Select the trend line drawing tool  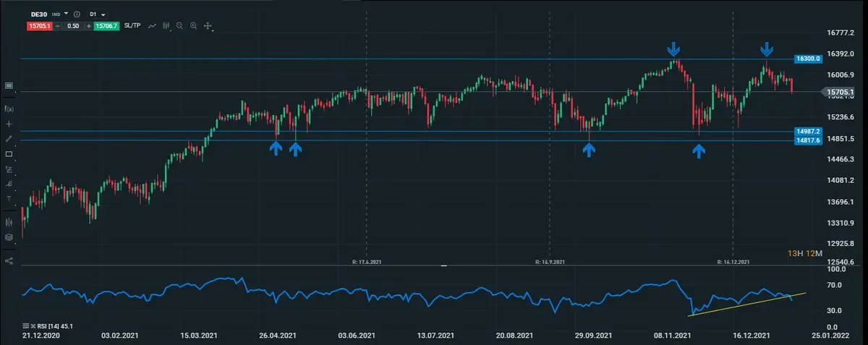(x=9, y=138)
